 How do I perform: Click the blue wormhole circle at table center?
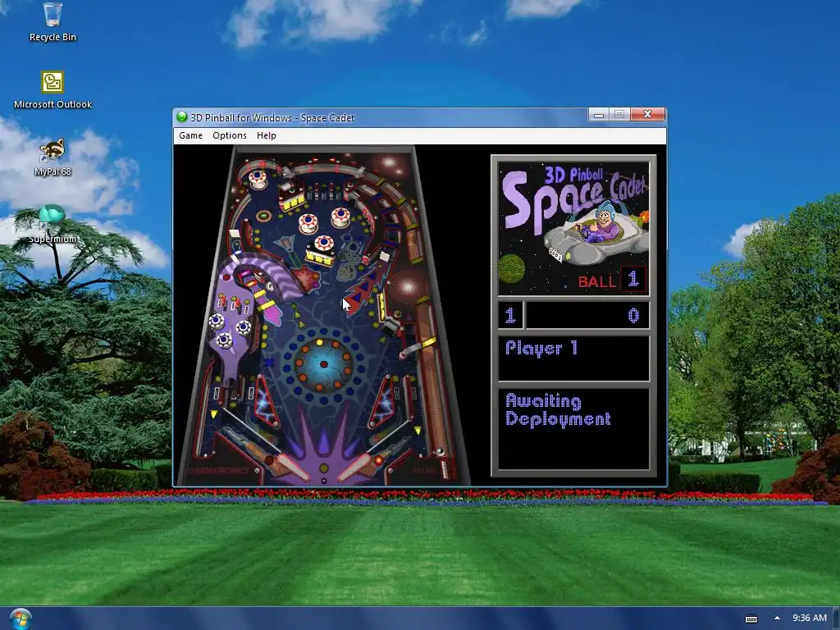point(323,364)
